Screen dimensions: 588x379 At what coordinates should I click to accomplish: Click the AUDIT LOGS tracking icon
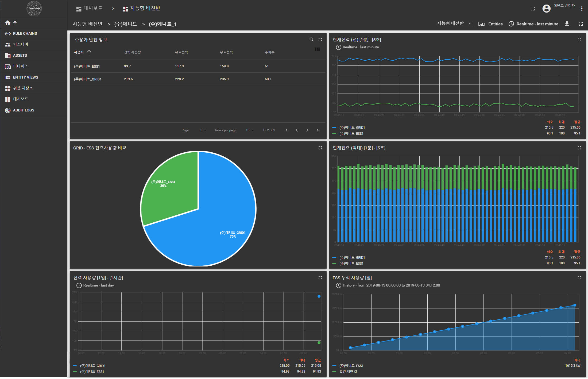tap(8, 110)
